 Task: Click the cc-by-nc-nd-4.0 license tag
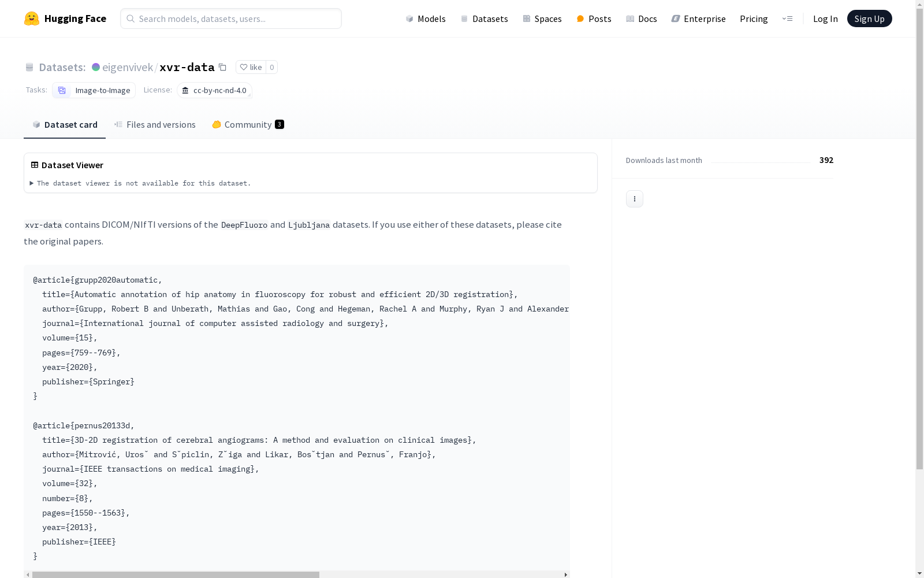click(214, 90)
